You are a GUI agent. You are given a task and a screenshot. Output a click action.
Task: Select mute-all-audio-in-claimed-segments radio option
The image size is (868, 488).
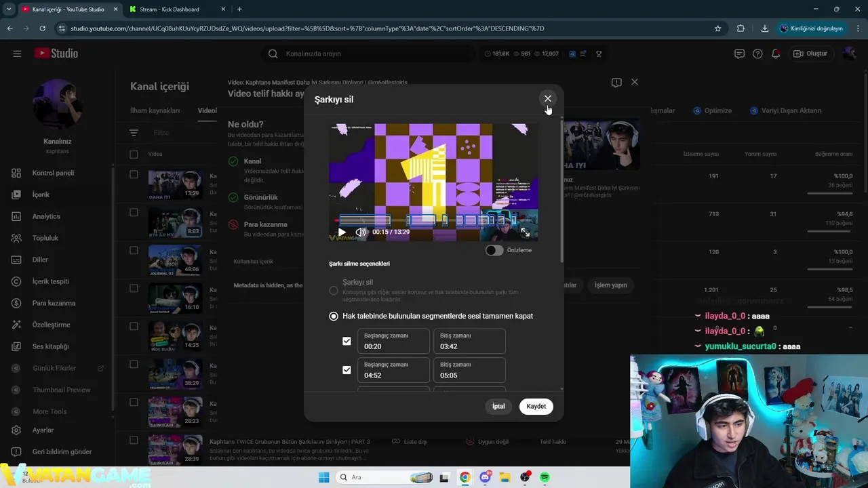tap(334, 316)
